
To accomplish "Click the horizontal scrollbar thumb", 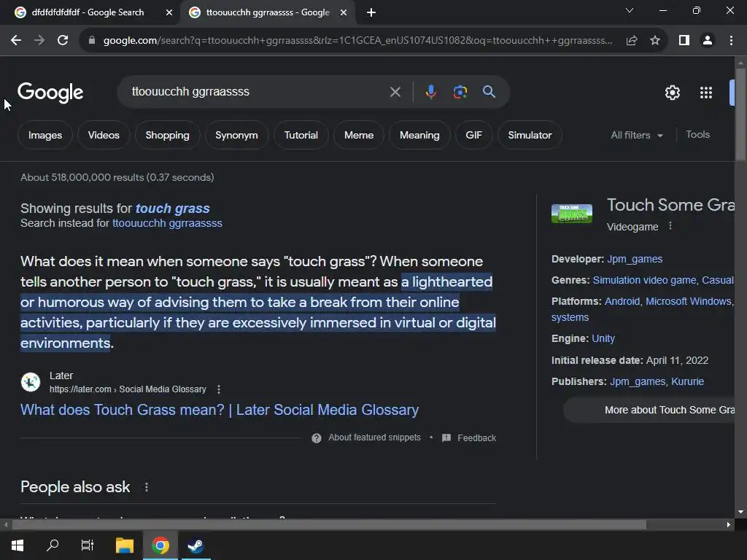I will pos(329,525).
